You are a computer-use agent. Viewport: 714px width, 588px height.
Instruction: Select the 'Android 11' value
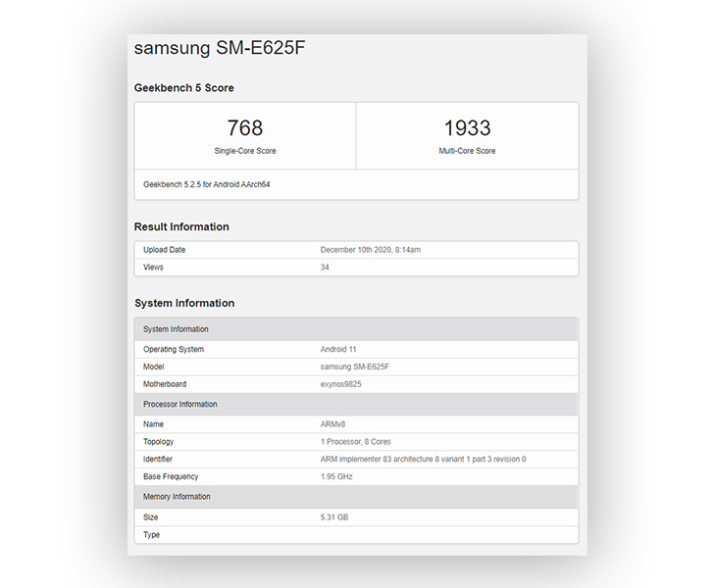pos(338,349)
